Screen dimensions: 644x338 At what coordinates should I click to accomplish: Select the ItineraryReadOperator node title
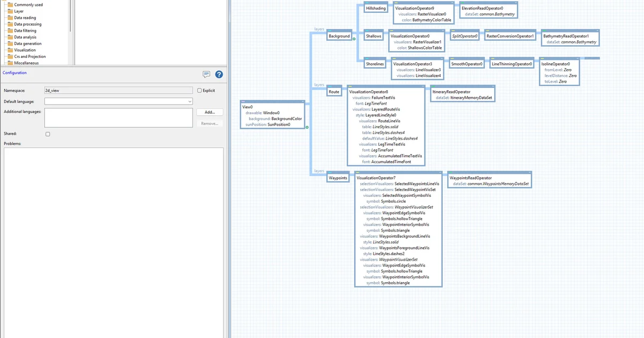(x=451, y=92)
